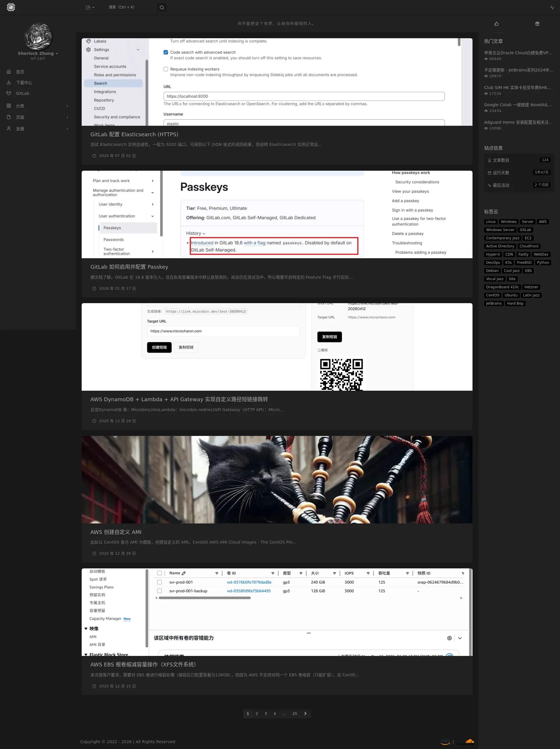This screenshot has width=560, height=749.
Task: Open the 'DragonBoard 410c' tag
Action: (x=503, y=287)
